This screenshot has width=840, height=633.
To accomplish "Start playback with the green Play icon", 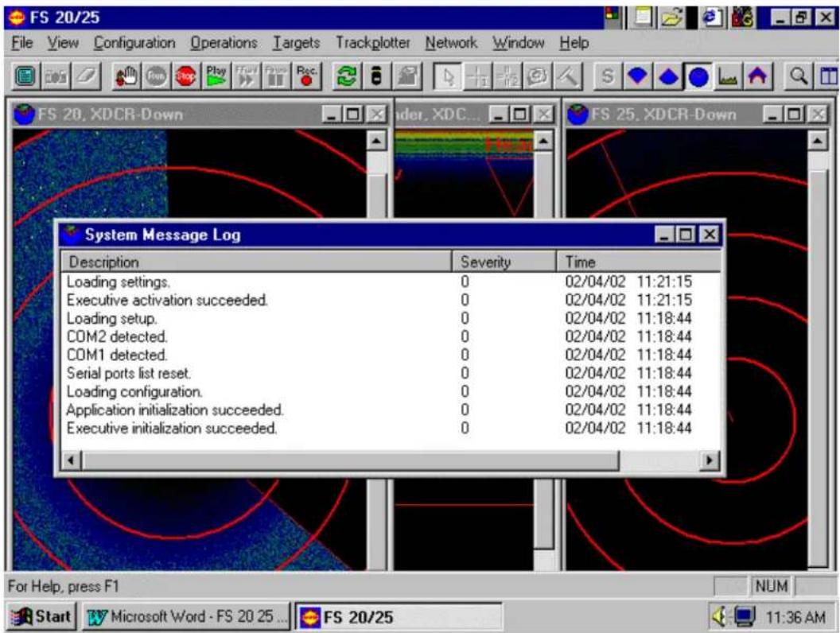I will (x=216, y=76).
